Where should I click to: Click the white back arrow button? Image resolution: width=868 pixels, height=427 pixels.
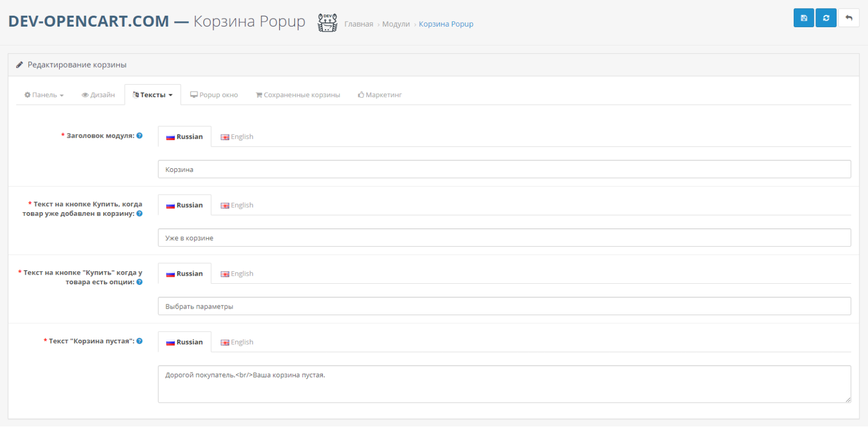click(848, 18)
